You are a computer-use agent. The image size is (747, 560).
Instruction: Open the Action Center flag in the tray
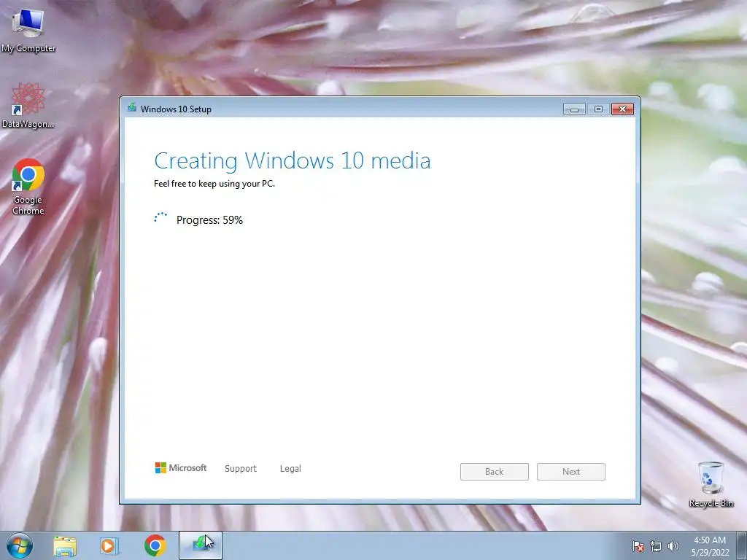(x=638, y=546)
